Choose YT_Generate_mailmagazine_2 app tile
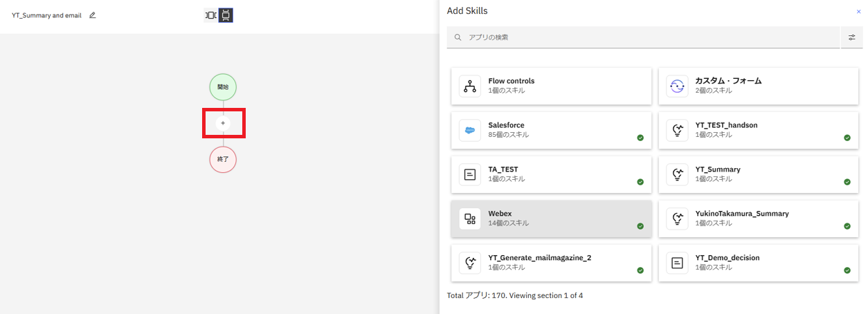This screenshot has width=868, height=314. tap(551, 263)
